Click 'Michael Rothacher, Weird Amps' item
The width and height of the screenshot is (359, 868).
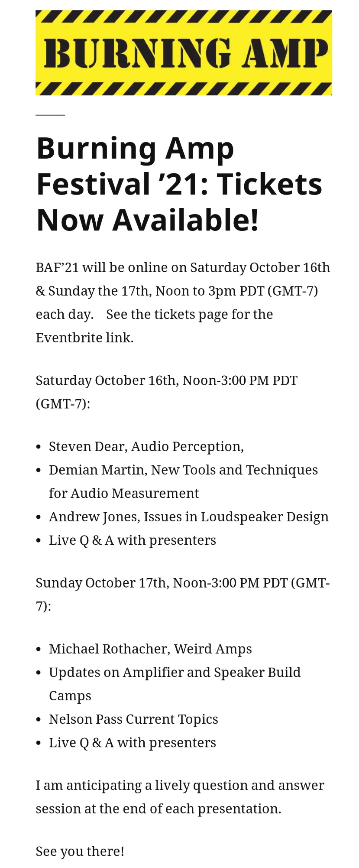150,649
